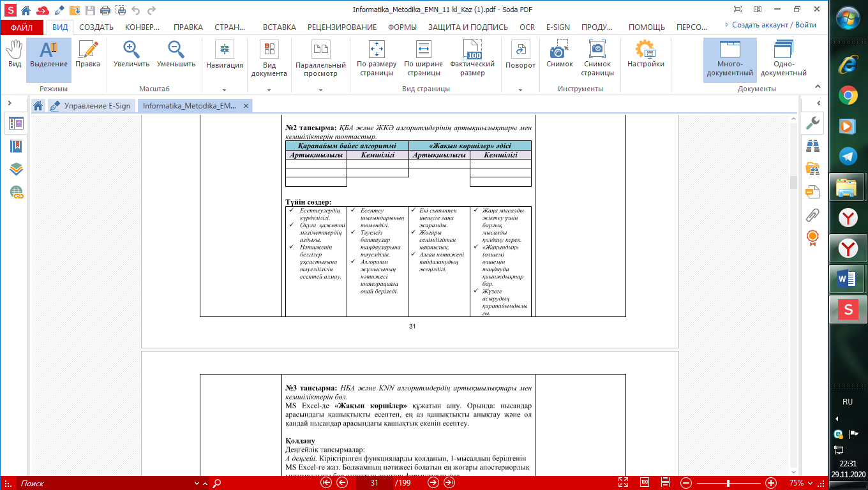The image size is (868, 490).
Task: Select the Hand view mode tool
Action: (14, 55)
